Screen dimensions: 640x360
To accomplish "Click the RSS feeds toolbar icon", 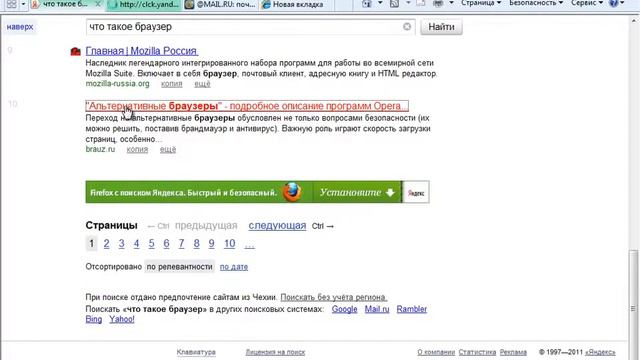I will pos(394,4).
